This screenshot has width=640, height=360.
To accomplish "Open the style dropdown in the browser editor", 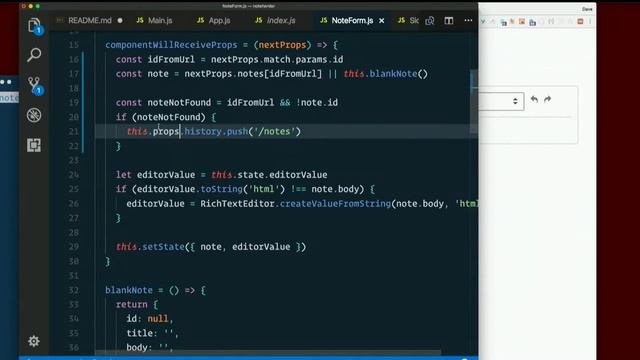I will click(501, 101).
